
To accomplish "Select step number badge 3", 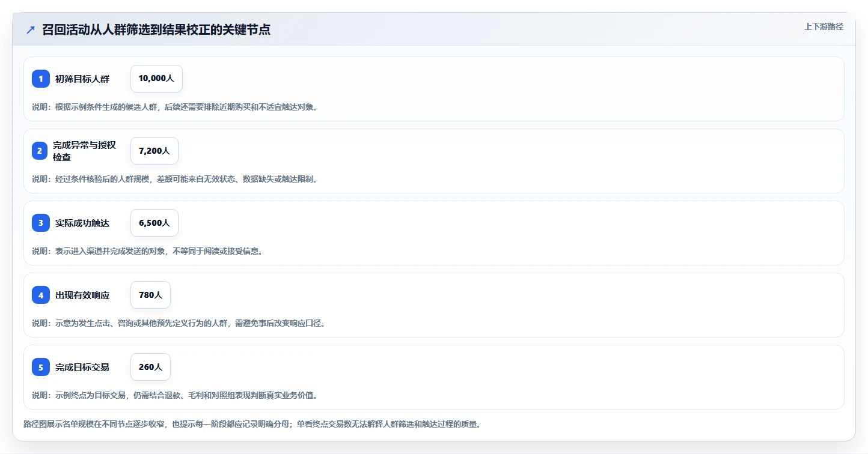I will [41, 223].
